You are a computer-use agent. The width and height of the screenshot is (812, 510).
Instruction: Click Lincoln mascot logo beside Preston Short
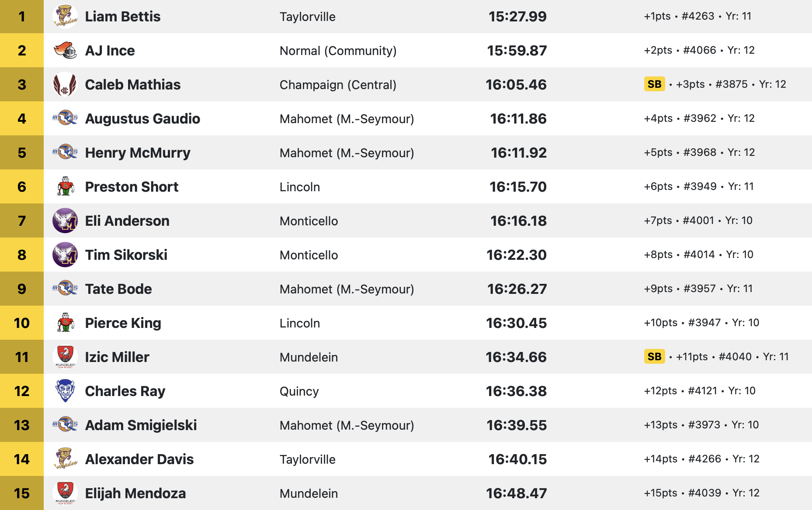click(x=65, y=187)
